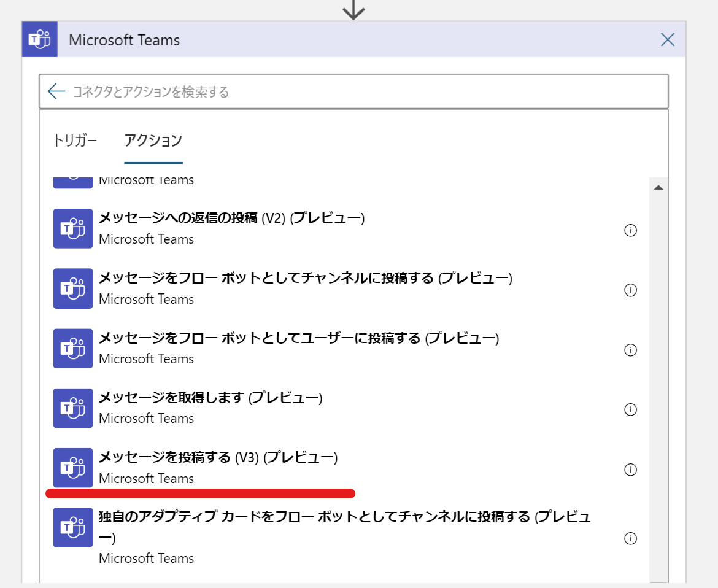Click Teams icon for メッセージへの返信の投稿 (V2)

[73, 228]
